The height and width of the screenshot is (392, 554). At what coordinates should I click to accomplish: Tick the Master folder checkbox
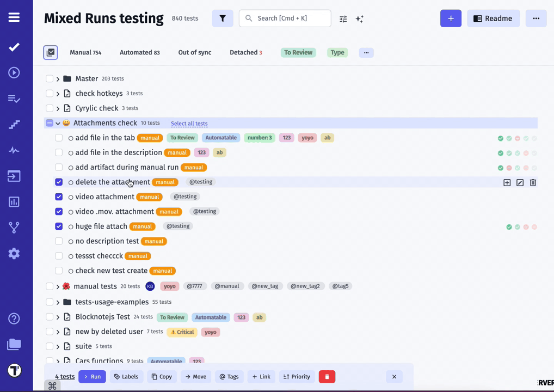click(50, 78)
